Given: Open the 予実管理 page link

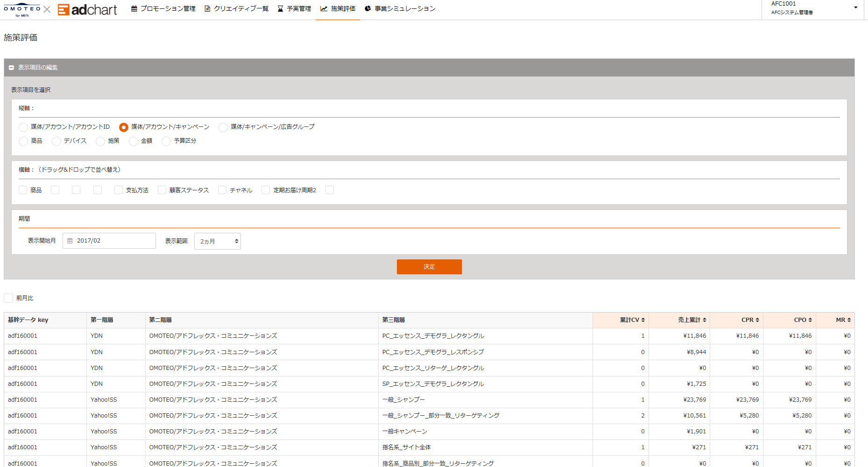Looking at the screenshot, I should pyautogui.click(x=295, y=9).
